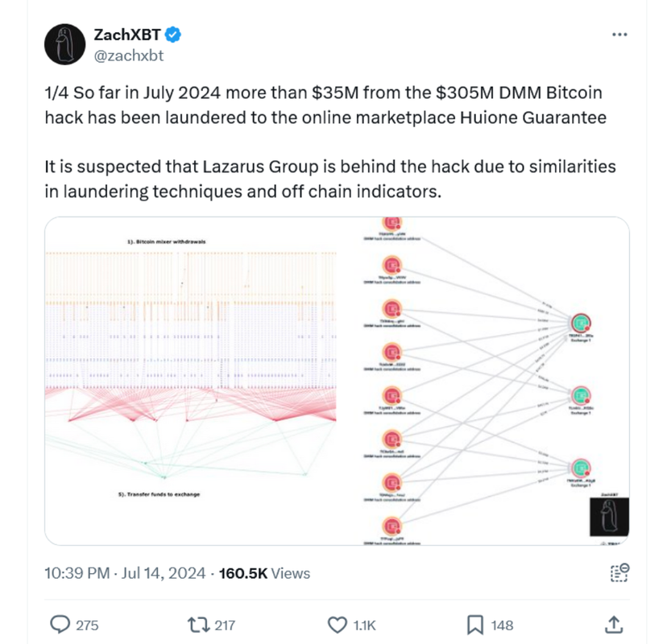Open ZachXBT's profile avatar
This screenshot has width=671, height=644.
click(x=64, y=44)
